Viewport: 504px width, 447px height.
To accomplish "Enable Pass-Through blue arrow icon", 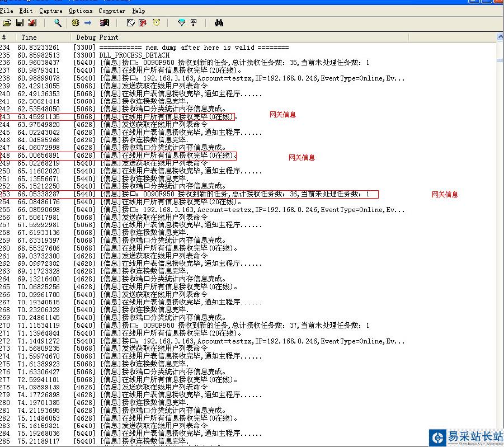I will [88, 23].
